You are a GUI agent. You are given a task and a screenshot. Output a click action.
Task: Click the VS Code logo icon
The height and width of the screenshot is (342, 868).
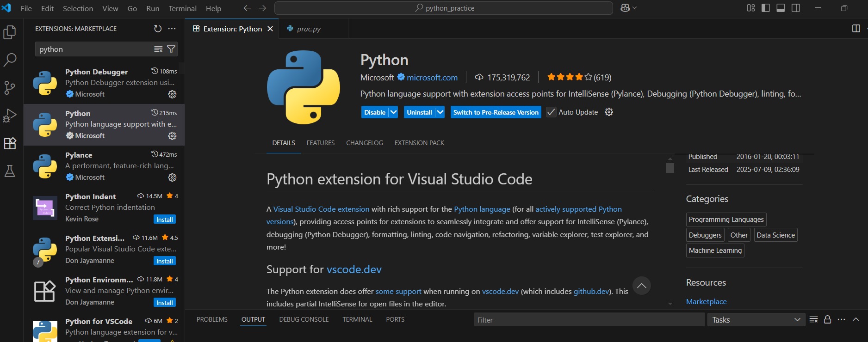(x=6, y=8)
